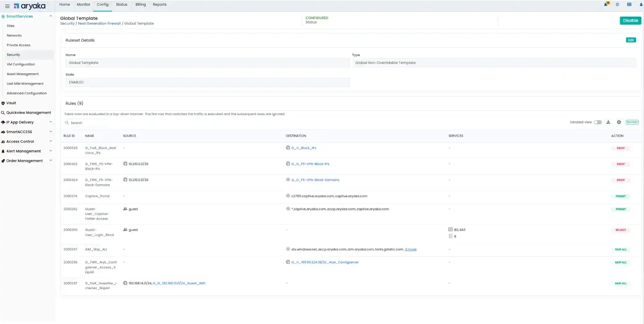The width and height of the screenshot is (644, 324).
Task: Open Sites in the sidebar
Action: [x=11, y=26]
